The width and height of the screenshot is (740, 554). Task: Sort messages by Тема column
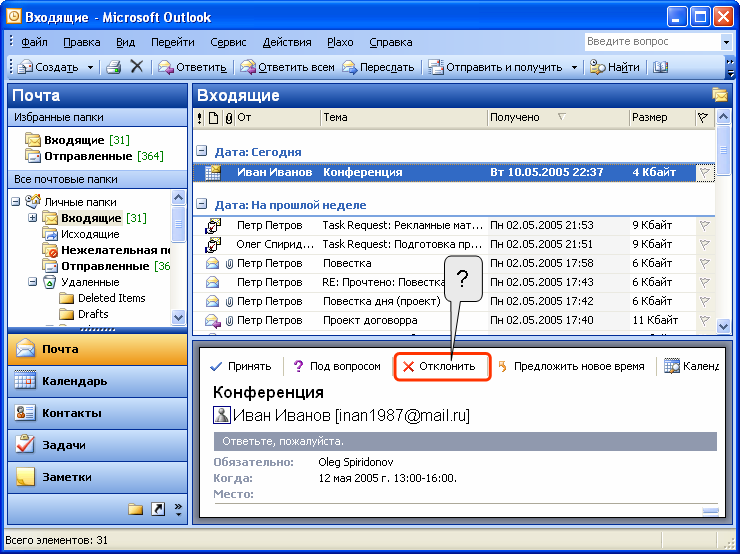tap(404, 118)
